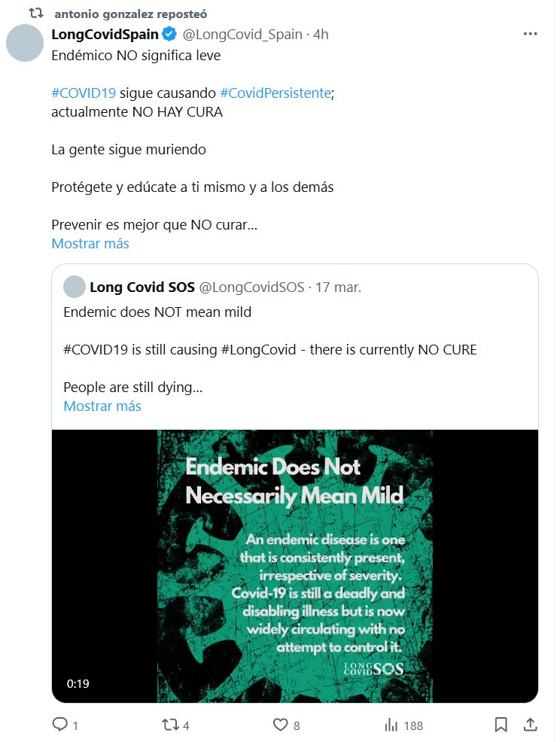Viewport: 560px width, 742px height.
Task: Open the three-dot more options menu
Action: coord(530,34)
